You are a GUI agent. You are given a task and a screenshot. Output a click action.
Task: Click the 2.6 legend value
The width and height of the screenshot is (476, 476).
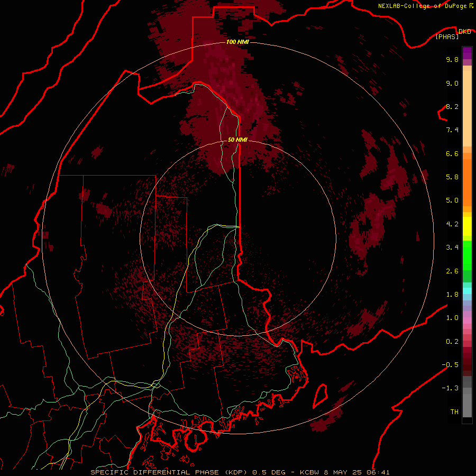click(452, 271)
